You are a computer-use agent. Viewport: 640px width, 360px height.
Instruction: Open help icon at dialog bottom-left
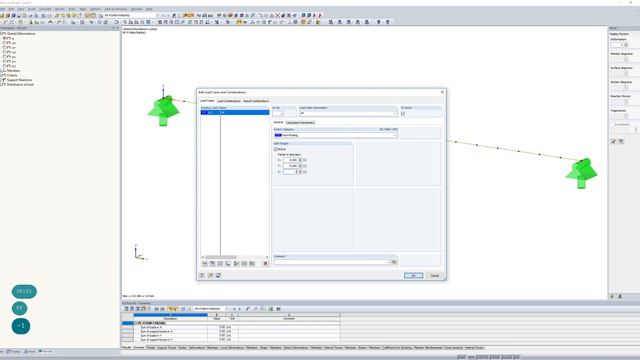[x=202, y=276]
